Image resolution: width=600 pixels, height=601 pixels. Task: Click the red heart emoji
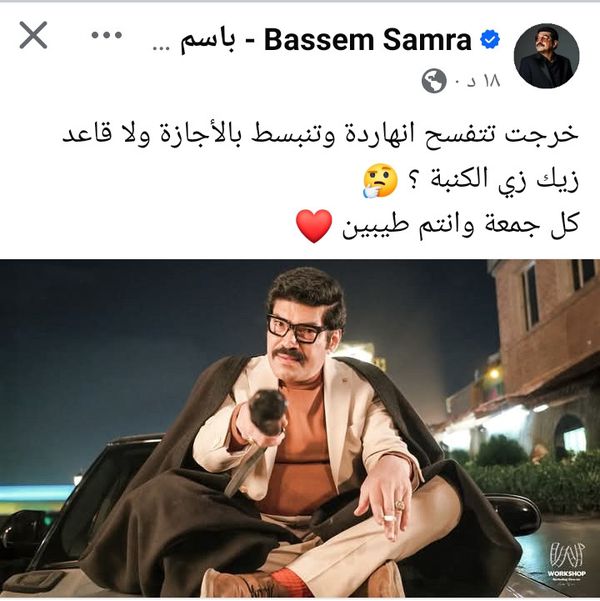[x=314, y=225]
